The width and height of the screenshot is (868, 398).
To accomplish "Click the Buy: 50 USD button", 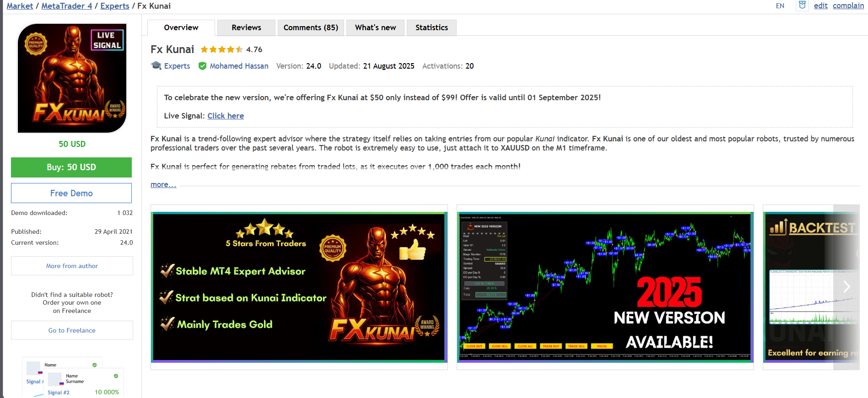I will click(x=71, y=167).
